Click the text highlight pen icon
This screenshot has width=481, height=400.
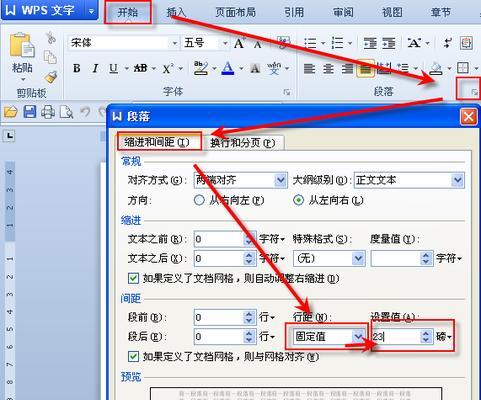click(201, 68)
